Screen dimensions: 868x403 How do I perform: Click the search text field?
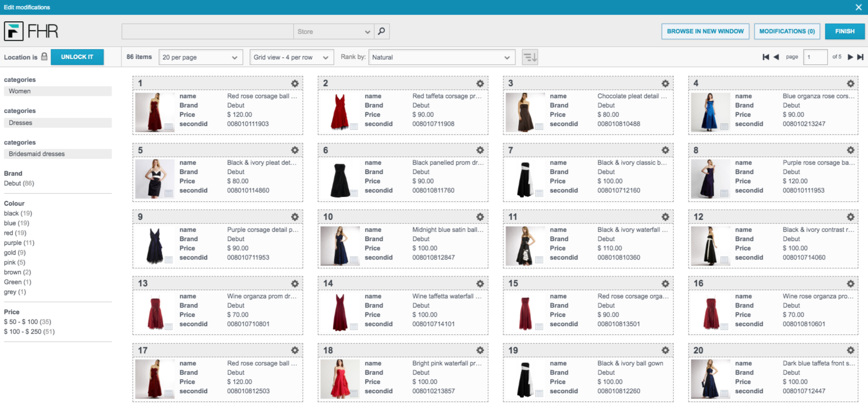click(208, 32)
